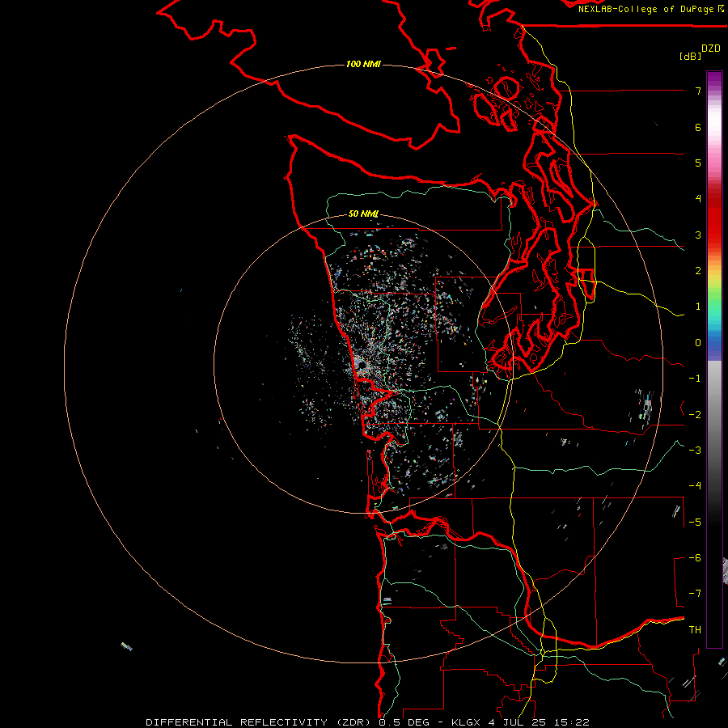
Task: Click the color scale value 3
Action: (x=698, y=235)
